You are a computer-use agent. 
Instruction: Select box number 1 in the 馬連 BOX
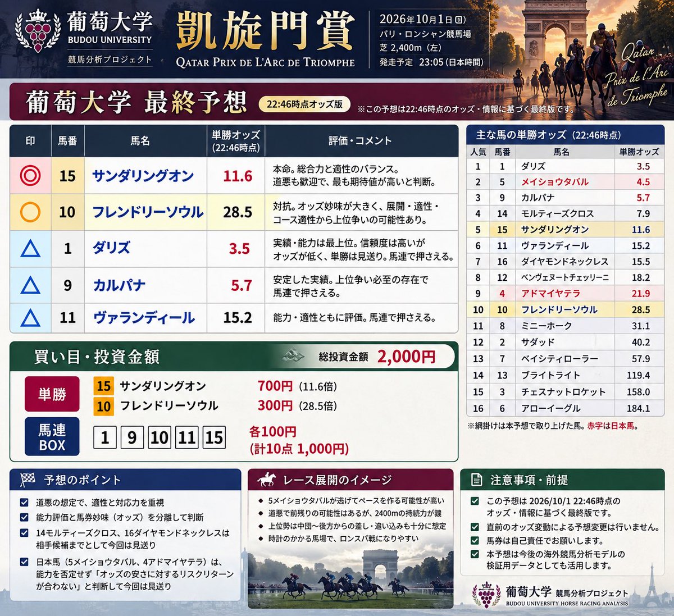105,437
